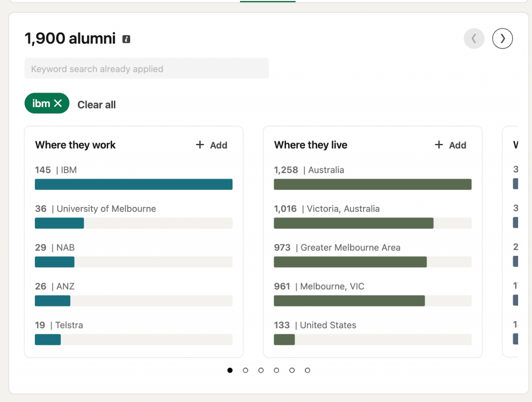Click the keyword search field
532x402 pixels.
click(x=146, y=68)
